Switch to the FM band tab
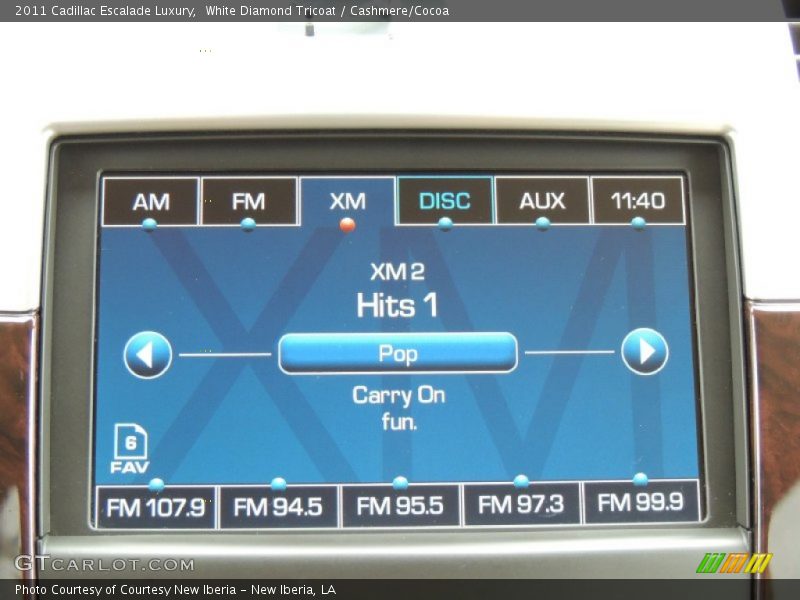 click(249, 201)
